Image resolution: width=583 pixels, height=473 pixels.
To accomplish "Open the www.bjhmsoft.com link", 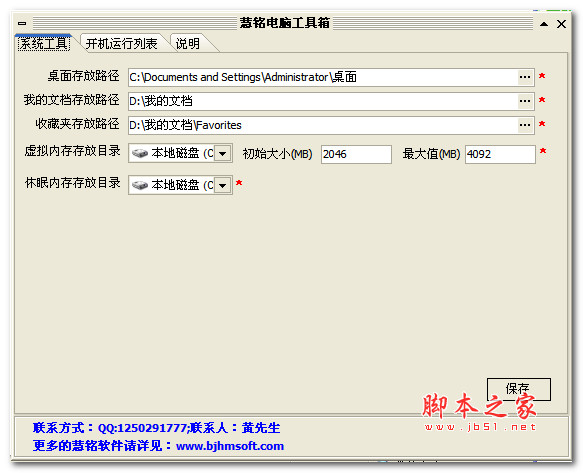I will (x=230, y=445).
